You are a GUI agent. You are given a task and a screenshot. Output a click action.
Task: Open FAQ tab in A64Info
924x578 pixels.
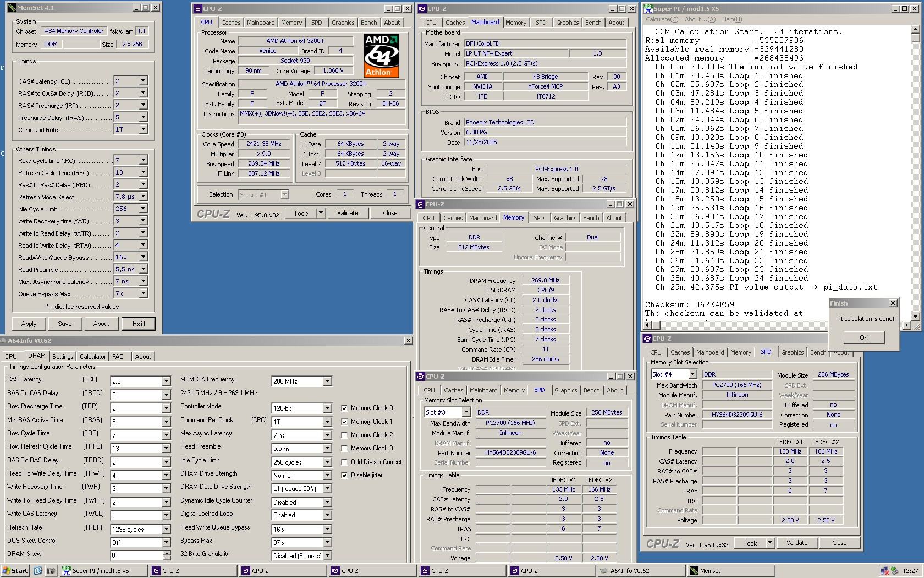[x=118, y=357]
